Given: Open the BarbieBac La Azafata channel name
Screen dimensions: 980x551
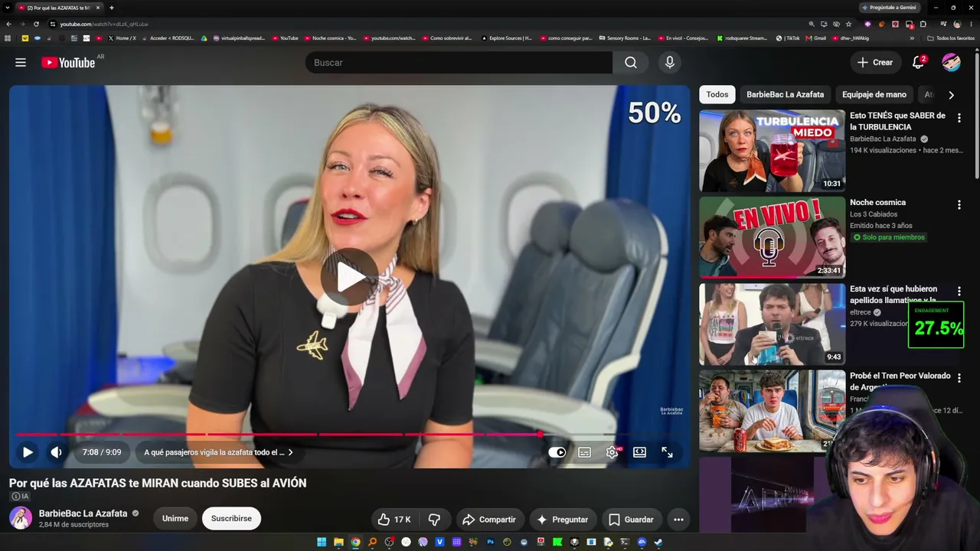Looking at the screenshot, I should tap(83, 514).
